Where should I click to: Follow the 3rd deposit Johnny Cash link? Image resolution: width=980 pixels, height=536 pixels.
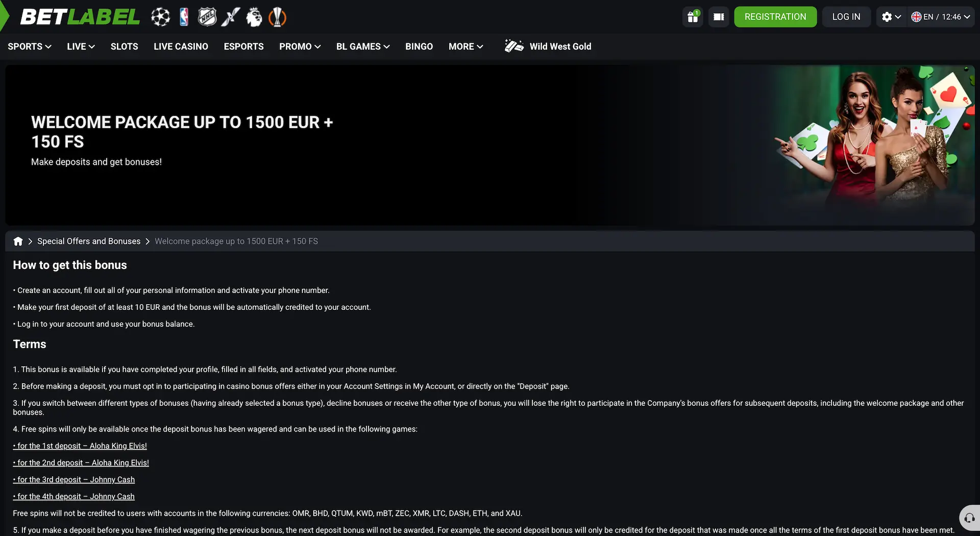tap(74, 480)
